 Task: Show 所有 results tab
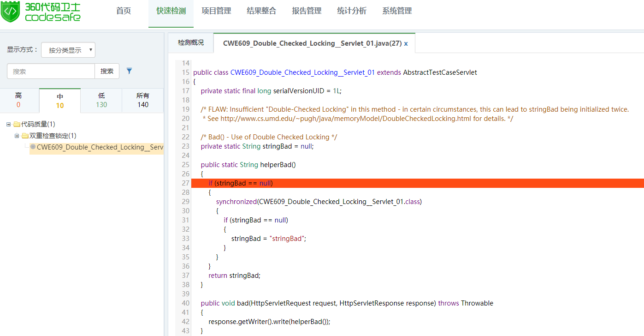coord(143,100)
